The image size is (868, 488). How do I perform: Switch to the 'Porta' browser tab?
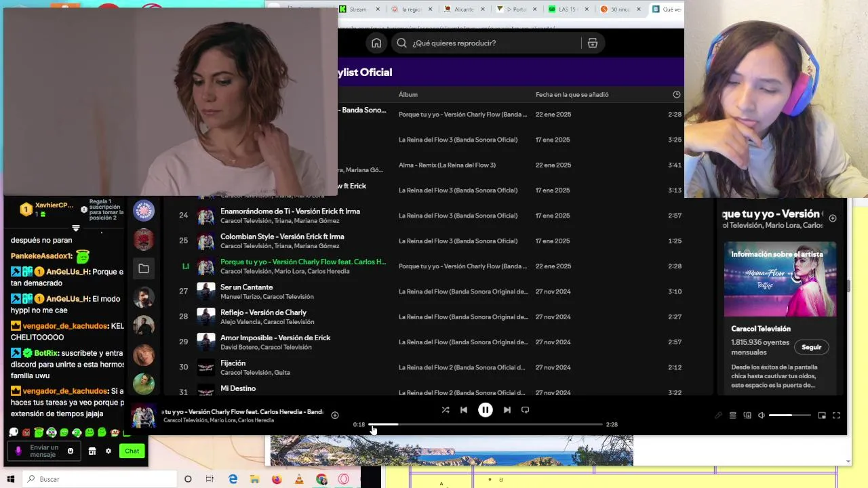[x=518, y=9]
